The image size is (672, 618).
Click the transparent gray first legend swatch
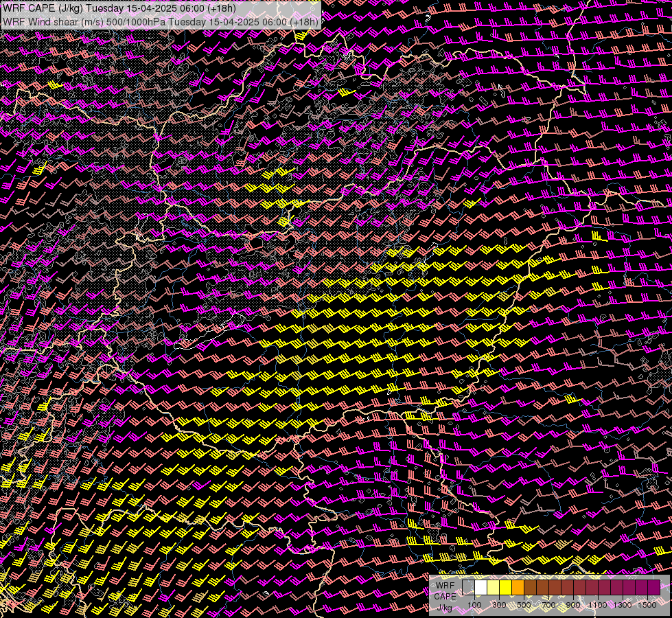pyautogui.click(x=468, y=587)
